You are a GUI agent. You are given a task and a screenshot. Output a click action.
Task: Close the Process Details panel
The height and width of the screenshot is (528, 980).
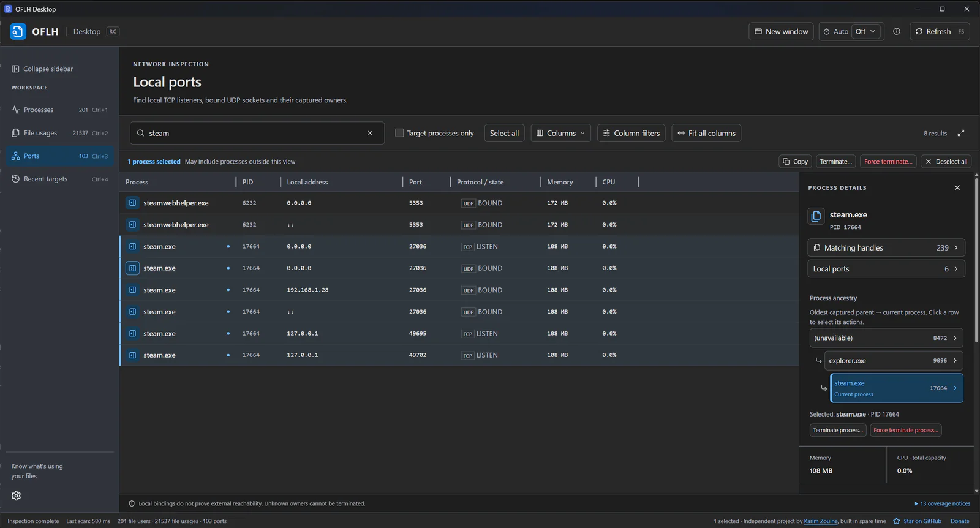click(957, 188)
